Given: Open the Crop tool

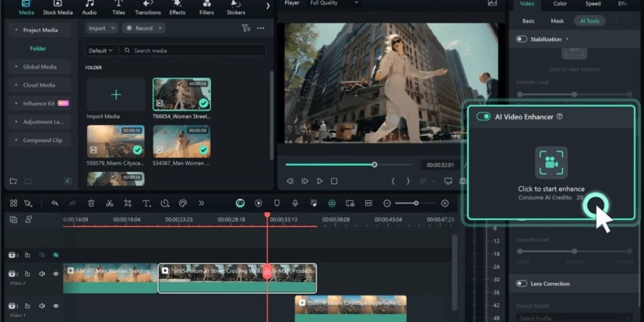Looking at the screenshot, I should coord(128,203).
